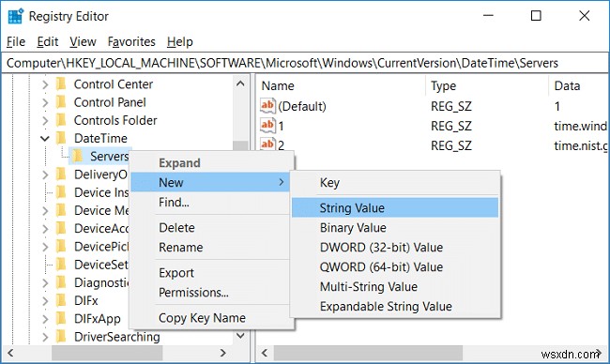
Task: Open the Help menu
Action: (x=180, y=41)
